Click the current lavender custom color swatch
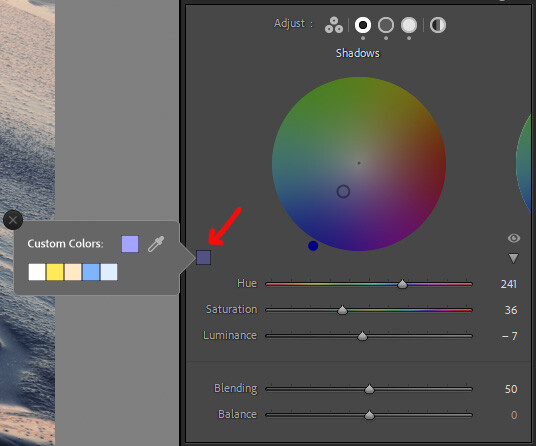The height and width of the screenshot is (446, 536). click(x=130, y=244)
